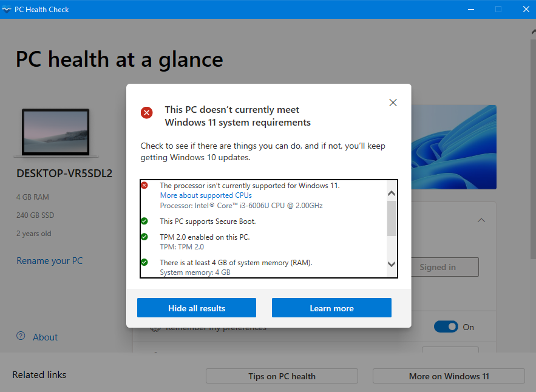Click the Windows 11 bloom wallpaper image

click(453, 147)
